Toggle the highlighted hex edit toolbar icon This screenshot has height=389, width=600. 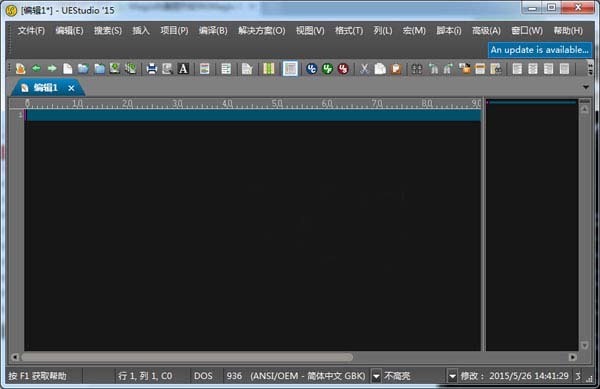(290, 69)
